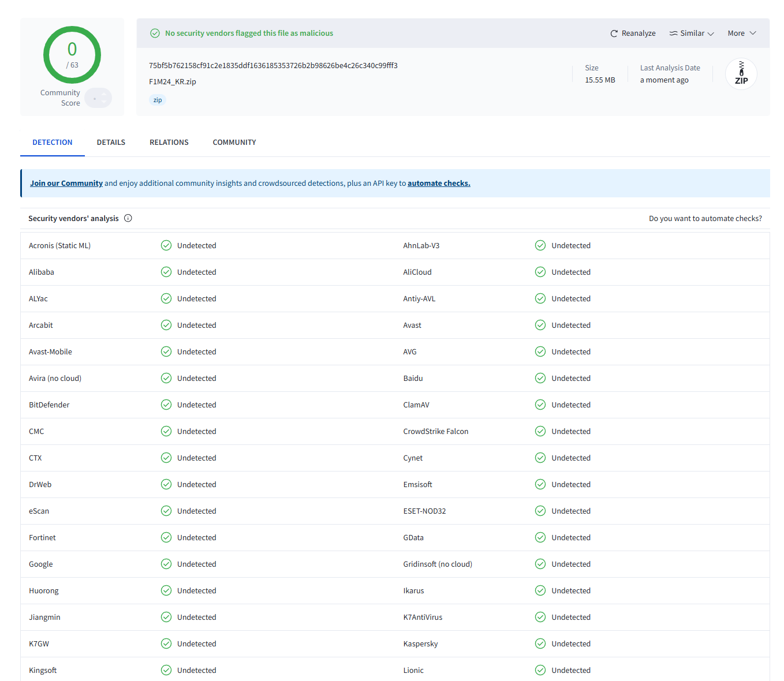
Task: Open the Similar dropdown
Action: click(x=692, y=33)
